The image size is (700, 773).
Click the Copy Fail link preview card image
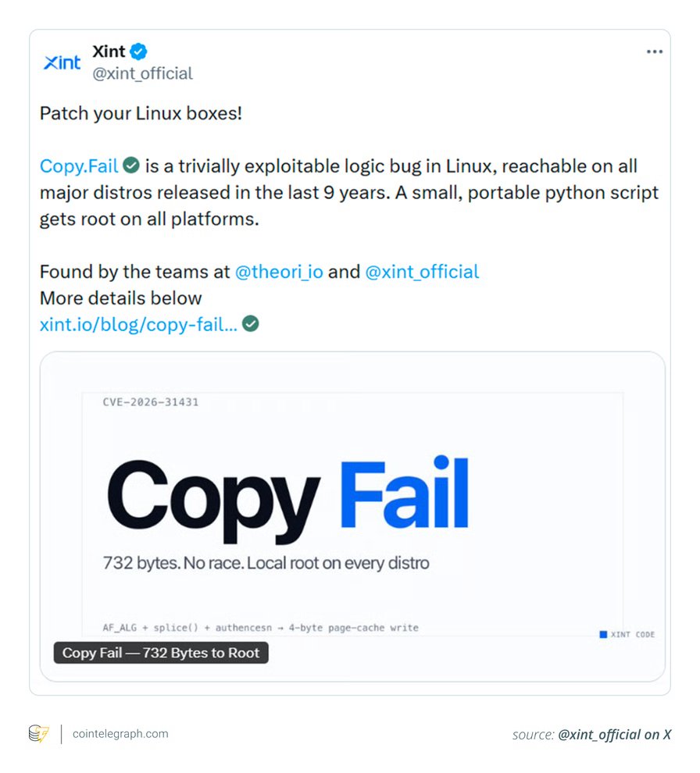pos(352,516)
